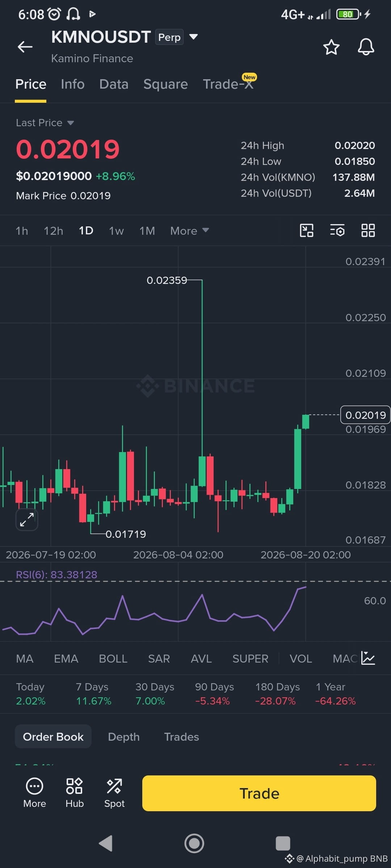Toggle the MA indicator
391x868 pixels.
(25, 659)
